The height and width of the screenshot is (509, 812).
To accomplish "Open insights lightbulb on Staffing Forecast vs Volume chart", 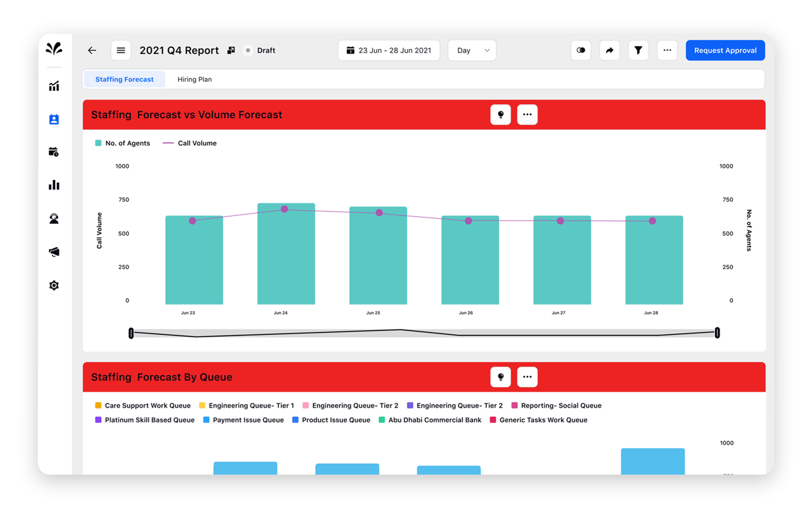I will 501,114.
